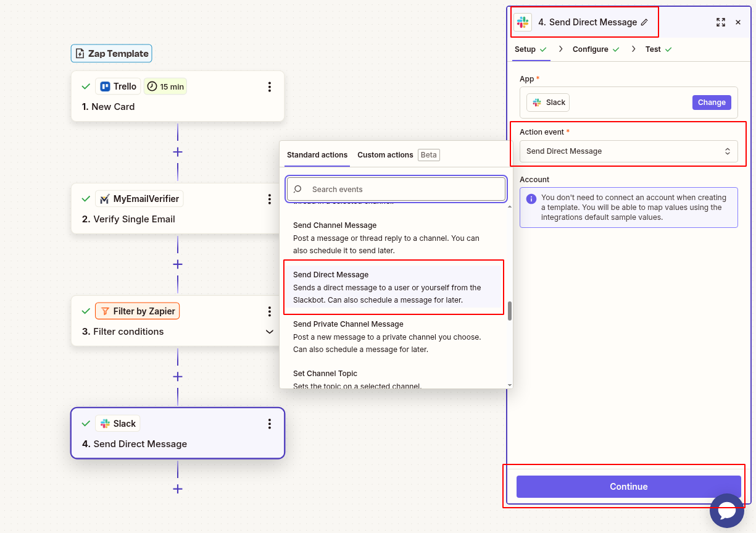The height and width of the screenshot is (533, 756).
Task: Switch to the Custom actions tab
Action: pos(386,154)
